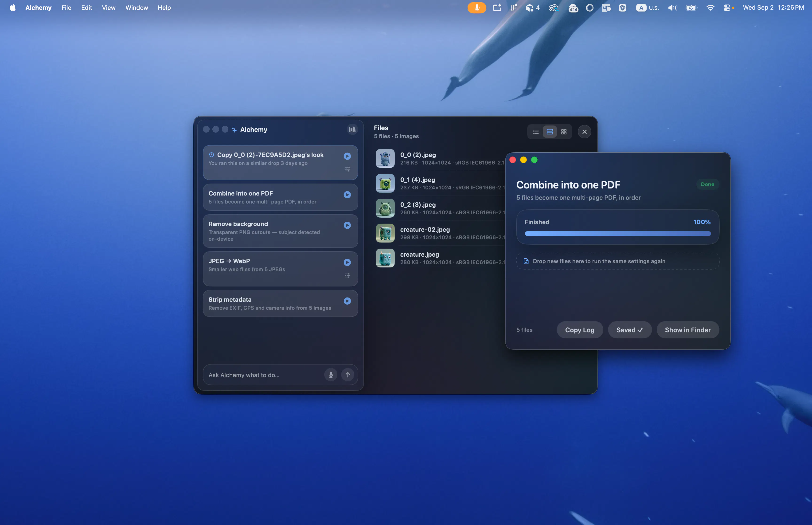The height and width of the screenshot is (525, 812).
Task: Open the Alchemy app menu
Action: coord(39,8)
